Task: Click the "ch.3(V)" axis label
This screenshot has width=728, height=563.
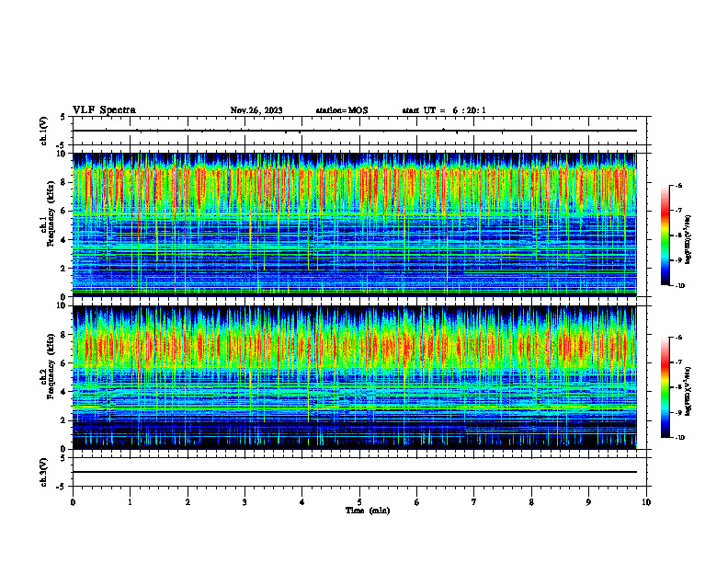Action: pos(44,473)
